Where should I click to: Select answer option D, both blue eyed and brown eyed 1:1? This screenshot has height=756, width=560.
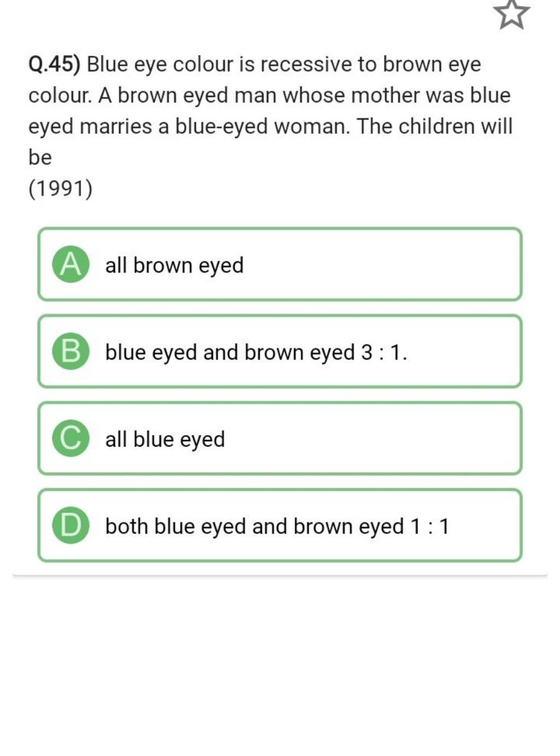pos(279,525)
